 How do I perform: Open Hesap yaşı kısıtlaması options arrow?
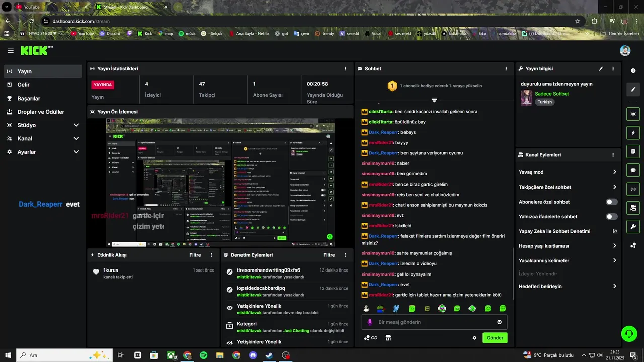614,246
